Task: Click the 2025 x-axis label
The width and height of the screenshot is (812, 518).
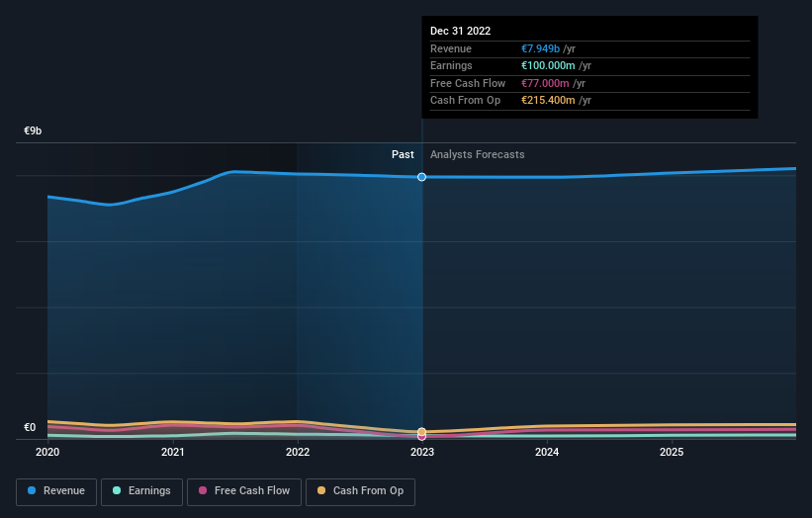Action: coord(672,452)
